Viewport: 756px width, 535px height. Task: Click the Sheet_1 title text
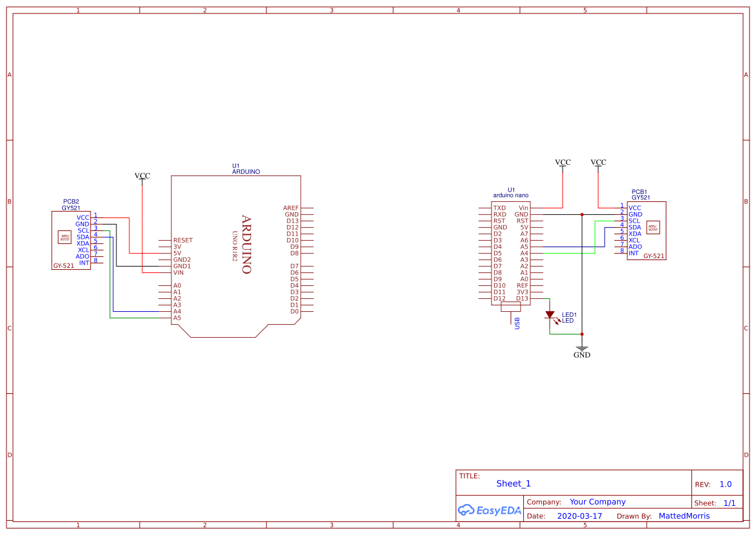click(x=513, y=483)
